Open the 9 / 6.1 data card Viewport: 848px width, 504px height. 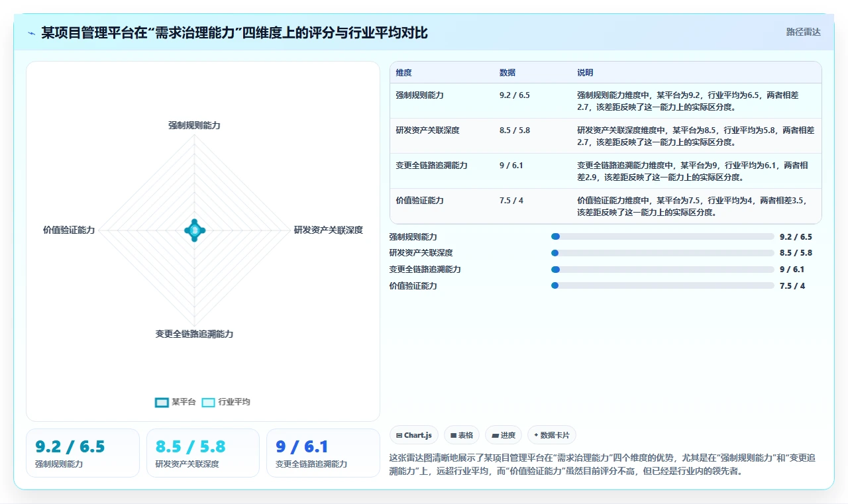(x=323, y=453)
